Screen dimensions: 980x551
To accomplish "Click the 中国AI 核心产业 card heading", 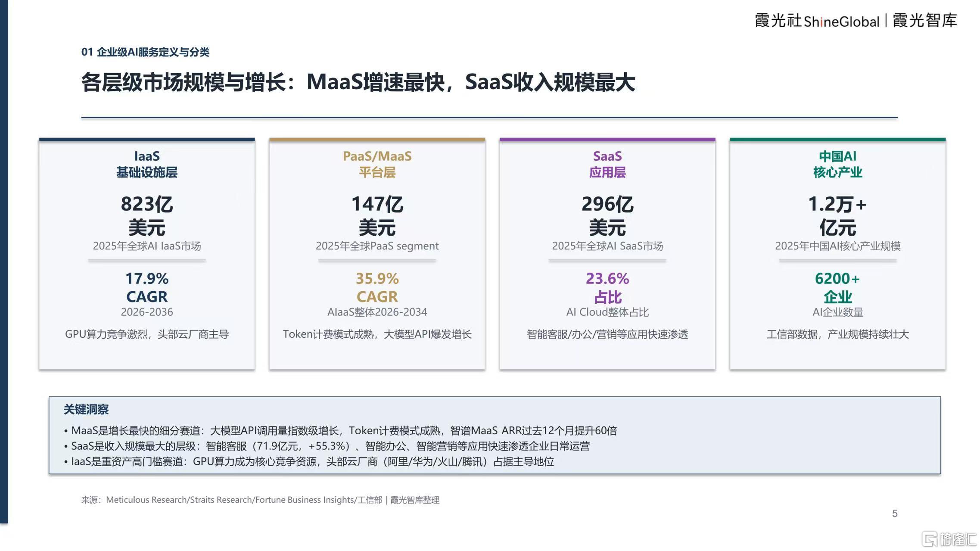I will (838, 164).
